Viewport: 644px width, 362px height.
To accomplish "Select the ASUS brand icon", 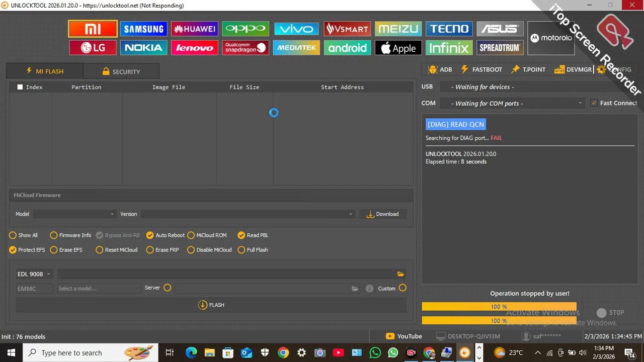I will tap(500, 29).
